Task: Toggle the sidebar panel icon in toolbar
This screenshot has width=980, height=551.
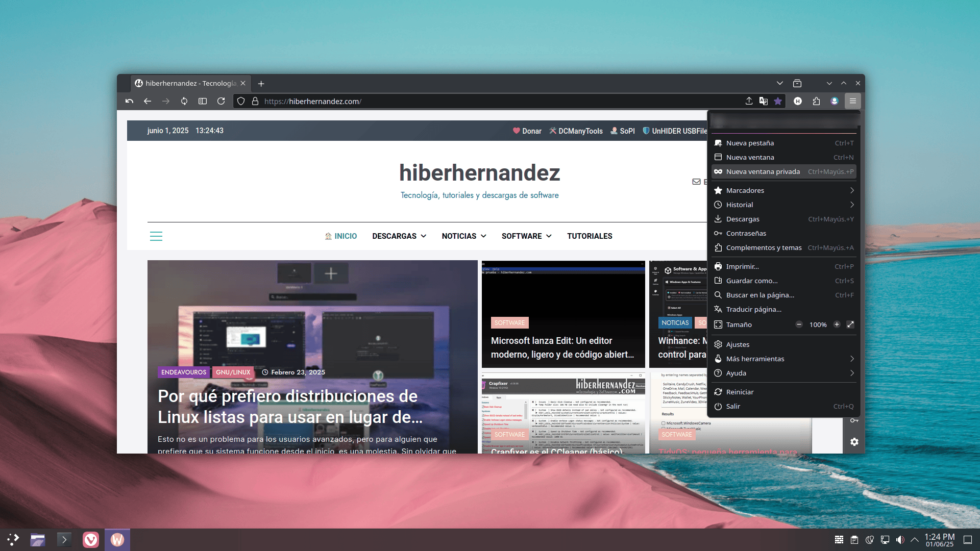Action: pyautogui.click(x=203, y=101)
